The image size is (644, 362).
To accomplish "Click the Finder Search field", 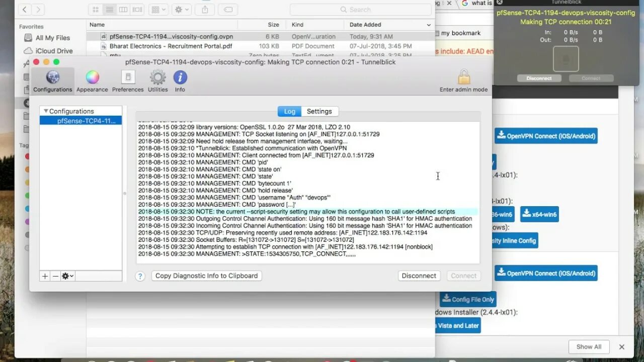I will coord(360,10).
